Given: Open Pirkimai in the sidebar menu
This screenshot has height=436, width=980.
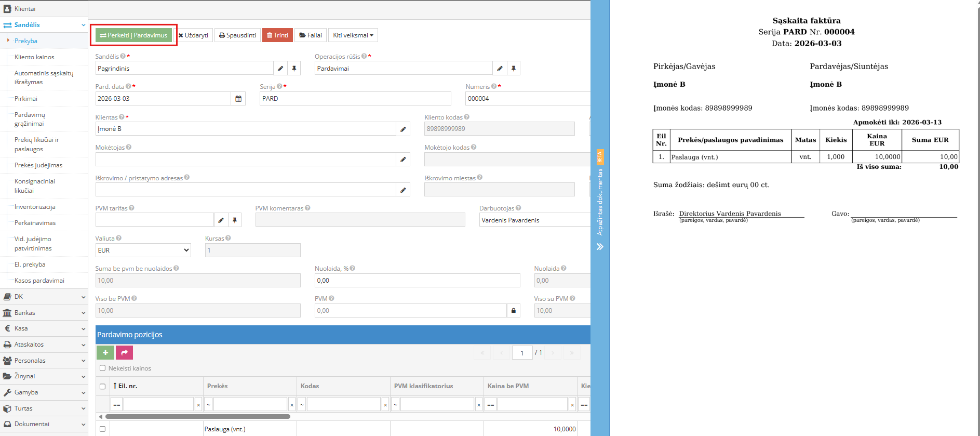Looking at the screenshot, I should click(26, 99).
